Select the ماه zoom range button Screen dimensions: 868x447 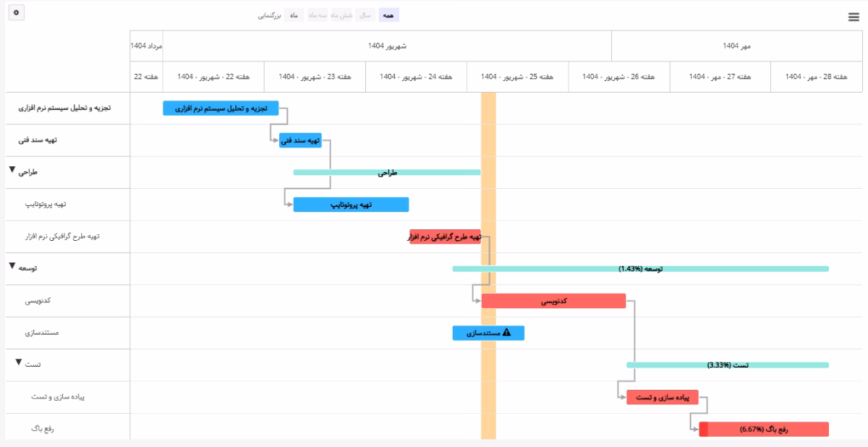[x=294, y=14]
